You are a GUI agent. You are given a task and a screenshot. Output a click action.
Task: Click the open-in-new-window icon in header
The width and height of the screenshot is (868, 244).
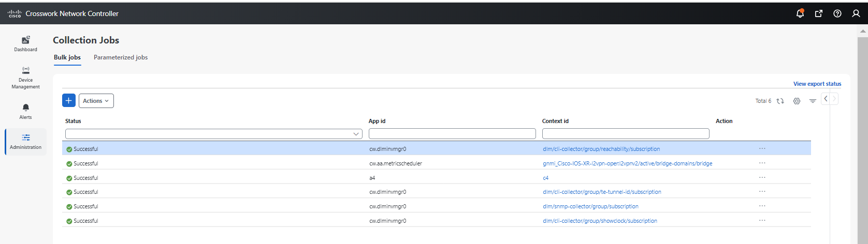pyautogui.click(x=819, y=13)
